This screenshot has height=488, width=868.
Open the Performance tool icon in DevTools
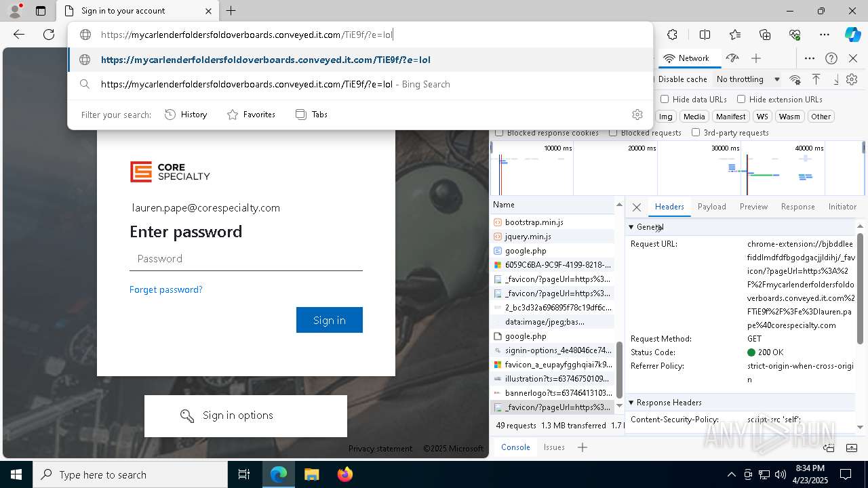[x=732, y=58]
